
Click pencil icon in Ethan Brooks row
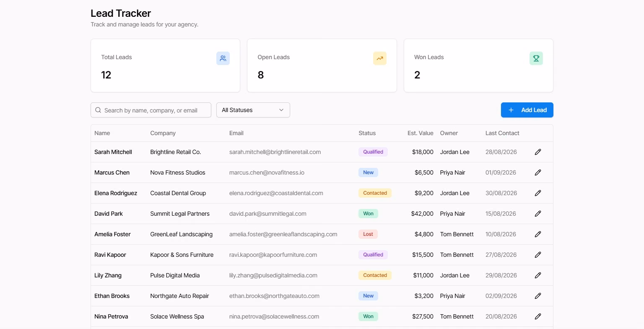click(x=538, y=296)
